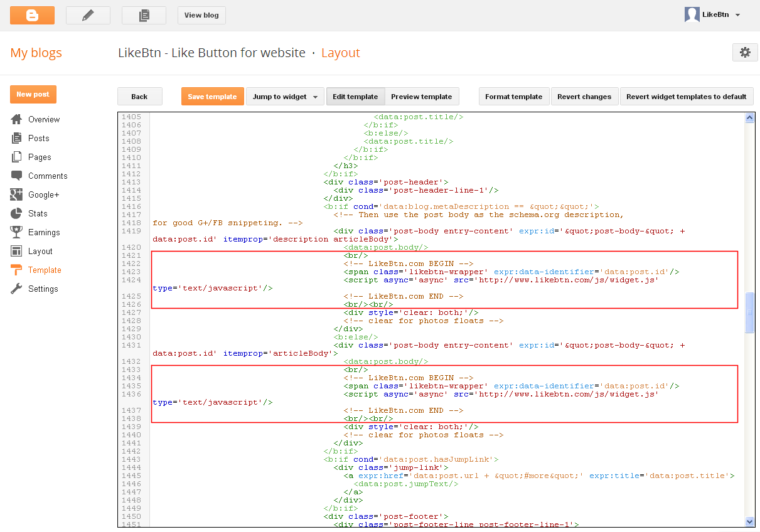Viewport: 760px width, 532px height.
Task: Click the LikeBtn profile avatar
Action: pyautogui.click(x=692, y=15)
